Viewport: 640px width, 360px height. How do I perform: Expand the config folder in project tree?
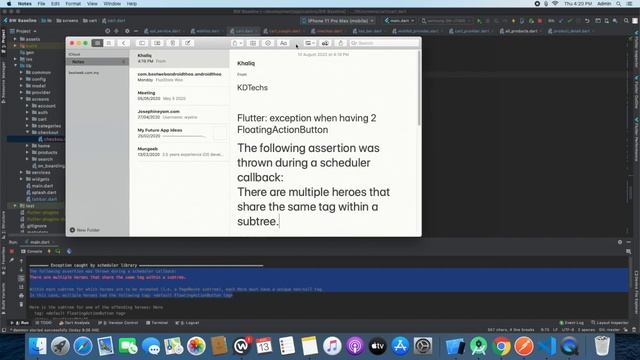[x=21, y=79]
